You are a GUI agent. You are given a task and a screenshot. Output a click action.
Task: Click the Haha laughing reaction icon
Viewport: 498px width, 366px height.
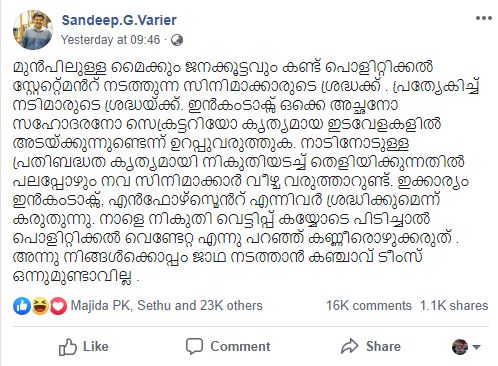[40, 306]
